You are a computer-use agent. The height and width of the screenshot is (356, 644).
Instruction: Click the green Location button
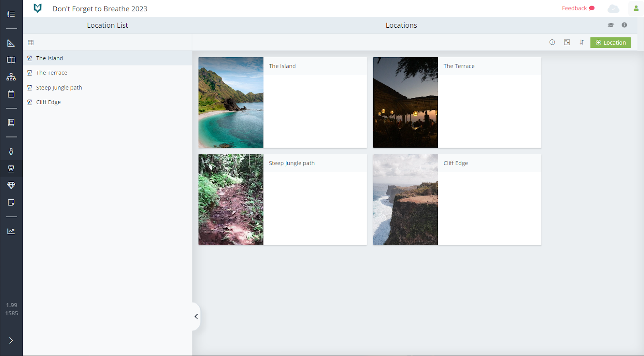[610, 43]
